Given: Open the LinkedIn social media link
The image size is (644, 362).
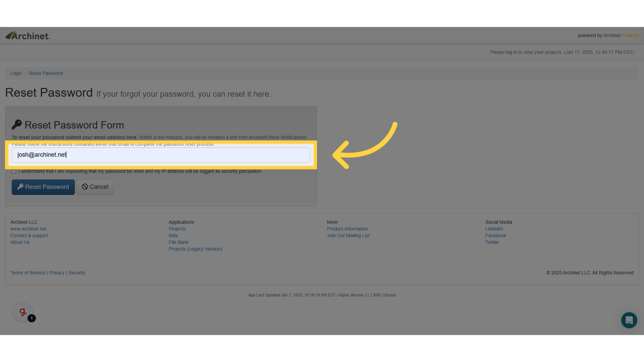Looking at the screenshot, I should pos(494,229).
